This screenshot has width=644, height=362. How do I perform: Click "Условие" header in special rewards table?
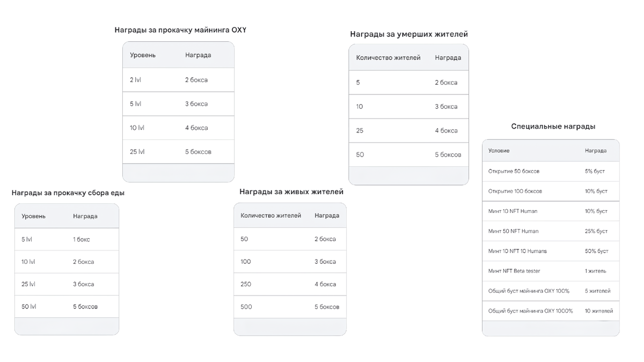click(499, 151)
